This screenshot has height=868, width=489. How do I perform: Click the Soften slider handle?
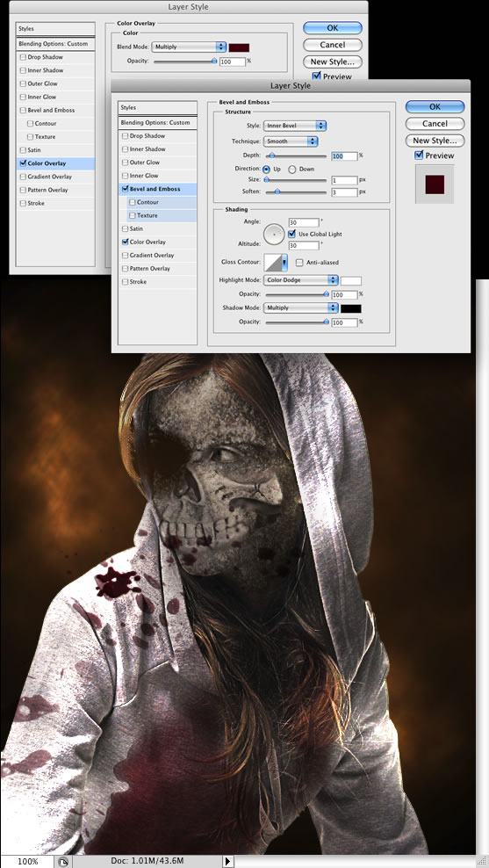tap(277, 192)
